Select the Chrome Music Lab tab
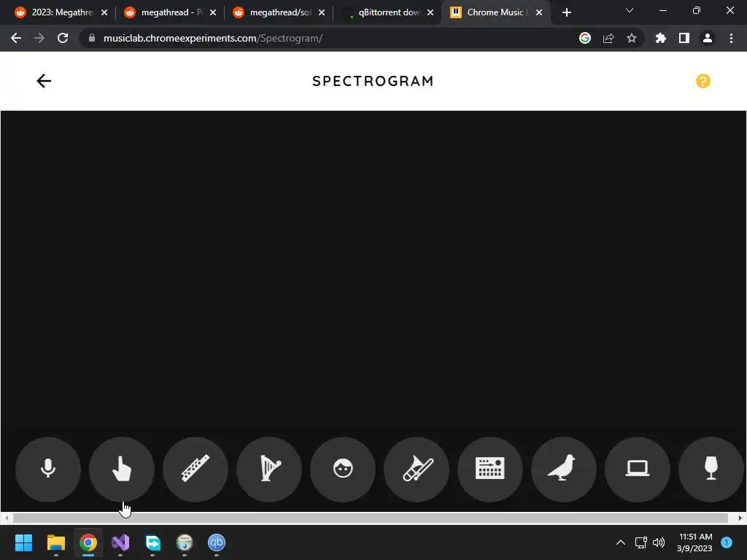747x560 pixels. (x=495, y=12)
